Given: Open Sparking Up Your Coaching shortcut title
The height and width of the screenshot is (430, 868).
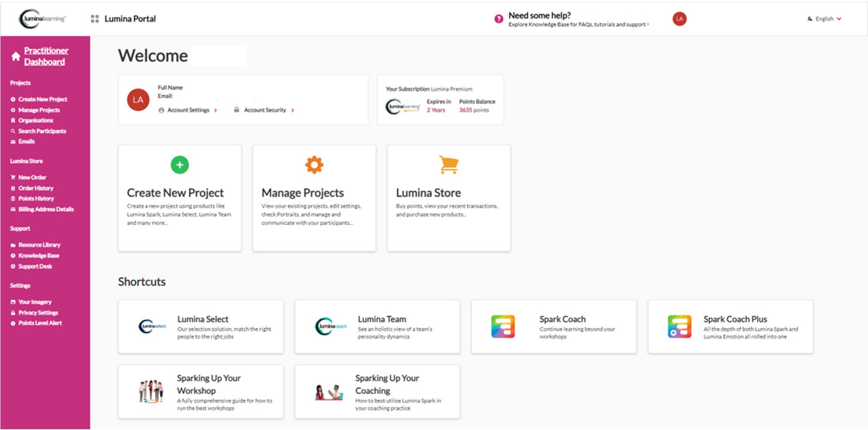Looking at the screenshot, I should 387,385.
